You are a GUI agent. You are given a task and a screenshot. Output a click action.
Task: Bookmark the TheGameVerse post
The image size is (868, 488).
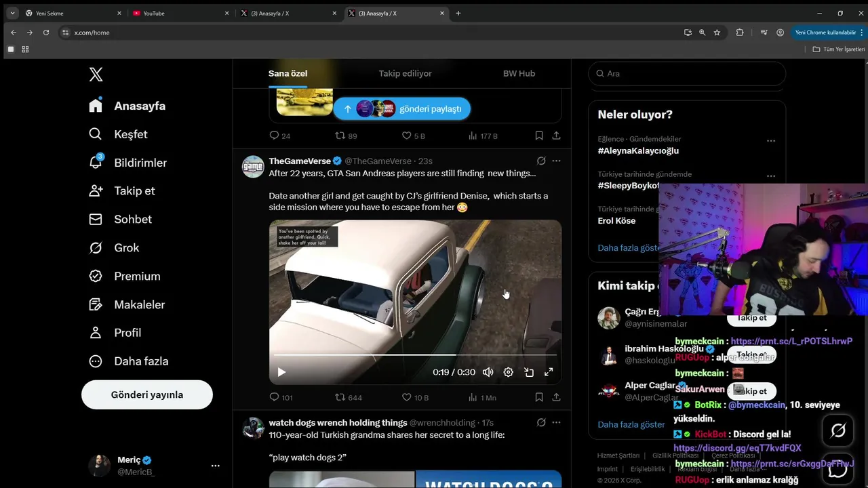(x=539, y=397)
